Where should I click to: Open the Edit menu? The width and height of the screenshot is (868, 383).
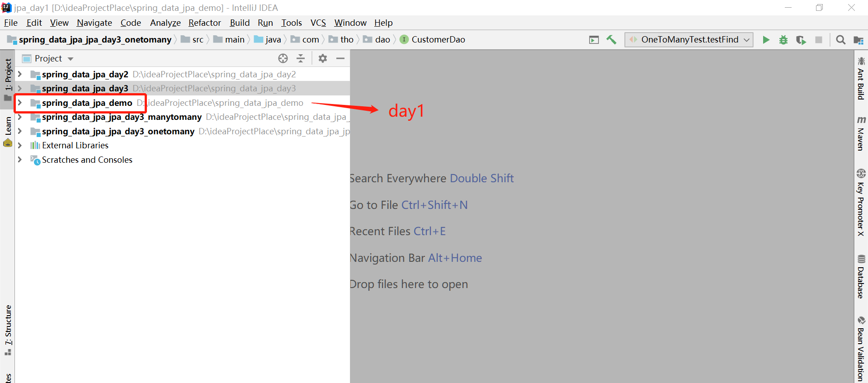coord(34,23)
